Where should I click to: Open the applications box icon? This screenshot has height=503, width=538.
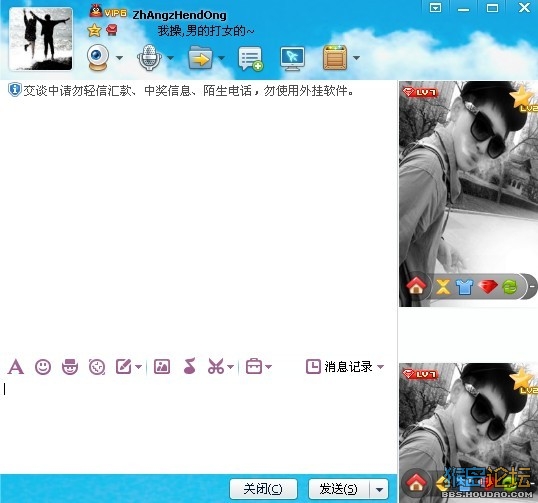pos(335,57)
